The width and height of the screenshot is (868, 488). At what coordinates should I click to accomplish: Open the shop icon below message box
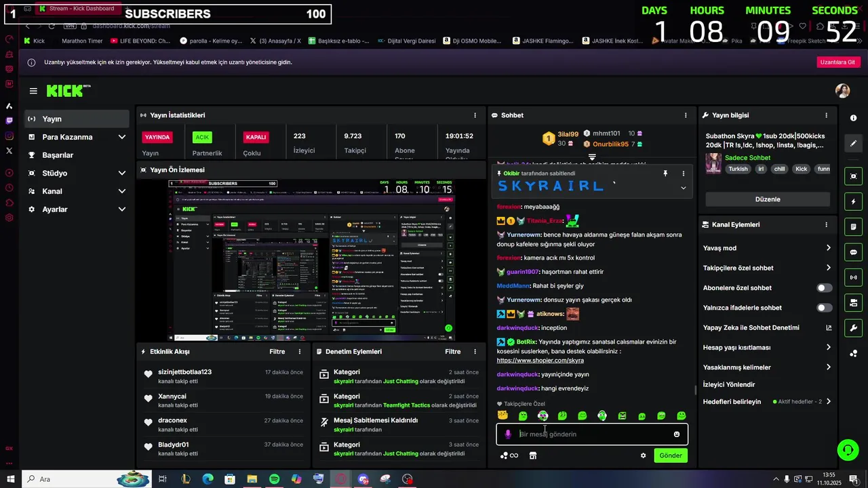click(x=533, y=455)
